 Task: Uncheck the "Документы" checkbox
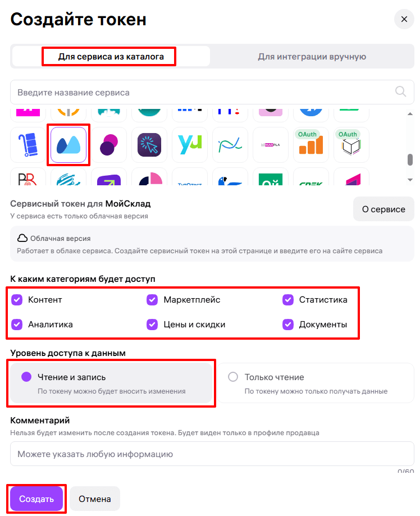click(288, 324)
